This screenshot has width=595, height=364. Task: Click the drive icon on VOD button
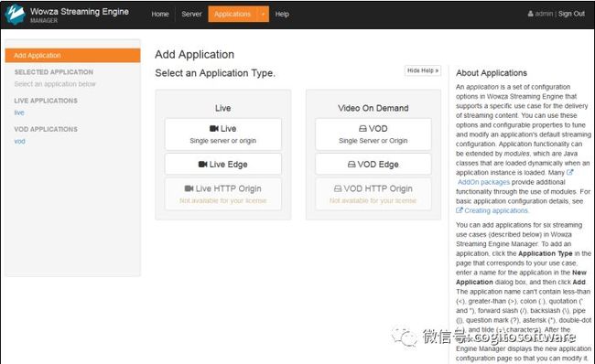tap(362, 129)
